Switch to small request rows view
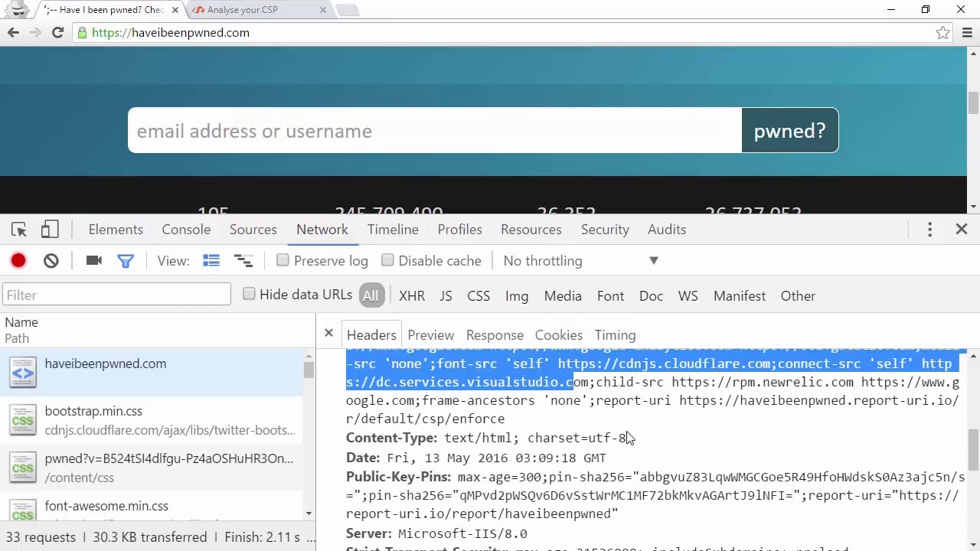The image size is (980, 551). [243, 261]
